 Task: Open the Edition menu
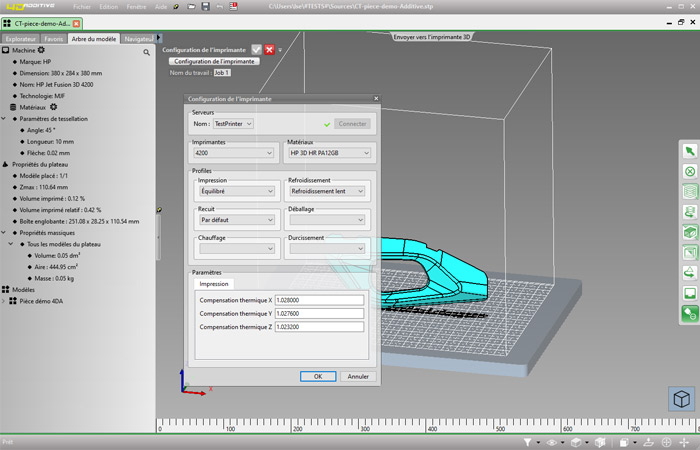(109, 7)
